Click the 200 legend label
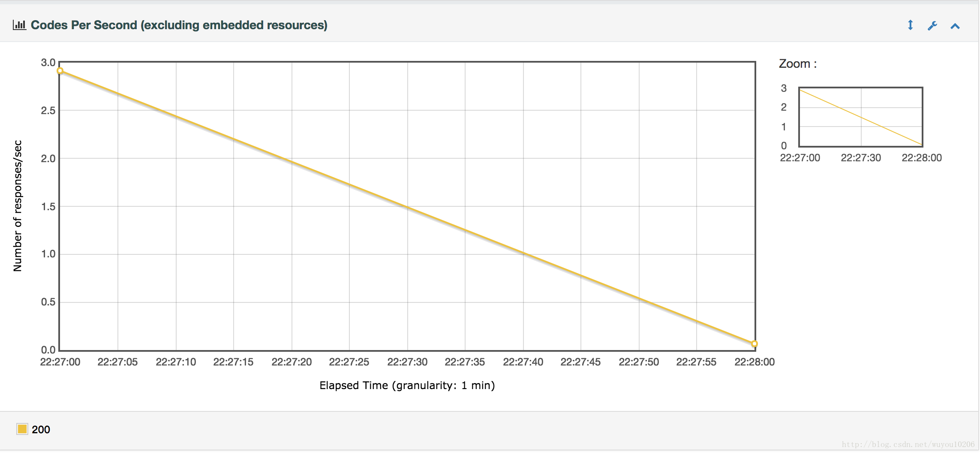980x453 pixels. coord(41,429)
